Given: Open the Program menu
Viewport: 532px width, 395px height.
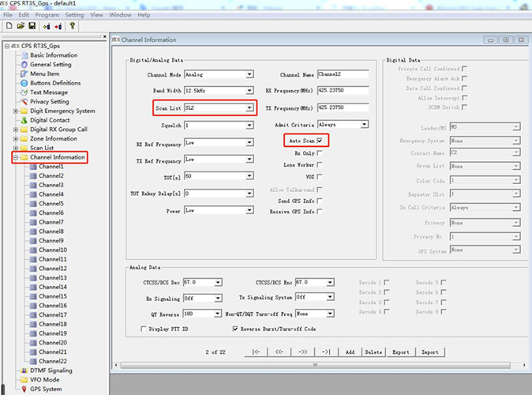Looking at the screenshot, I should point(47,15).
